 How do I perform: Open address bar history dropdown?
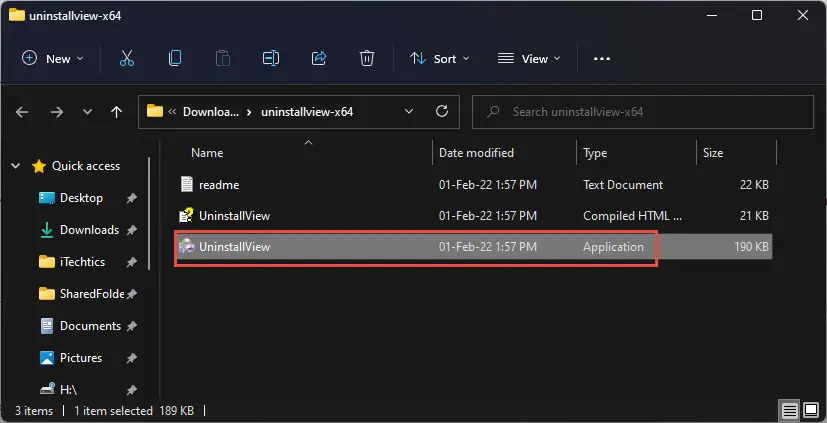[408, 111]
